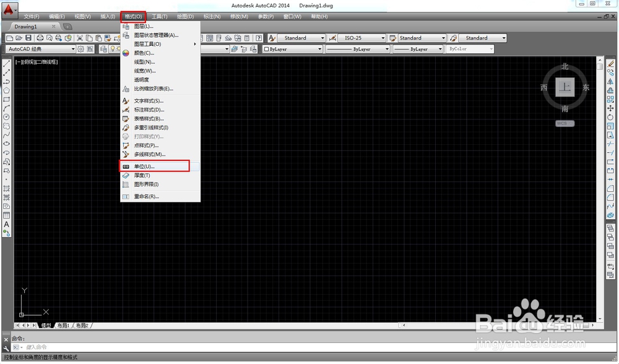Click the New drawing icon in toolbar

click(x=9, y=38)
